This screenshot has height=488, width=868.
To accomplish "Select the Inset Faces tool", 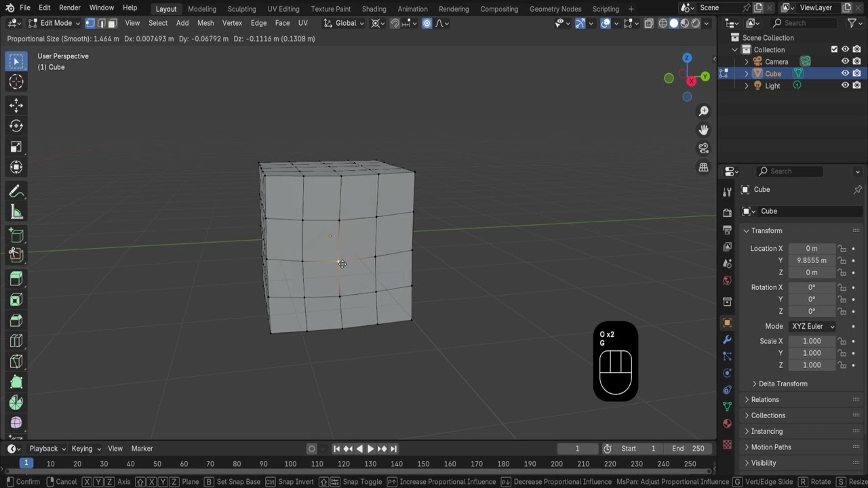I will (16, 300).
